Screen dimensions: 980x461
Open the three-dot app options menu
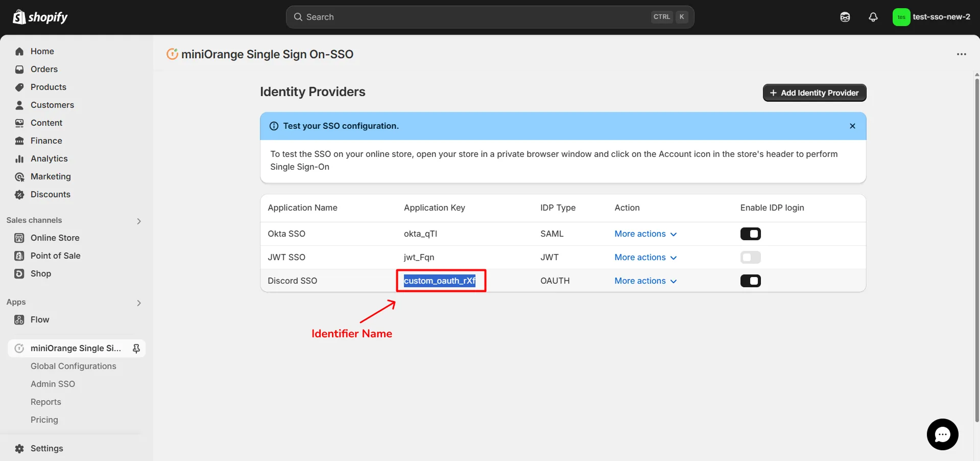click(962, 54)
